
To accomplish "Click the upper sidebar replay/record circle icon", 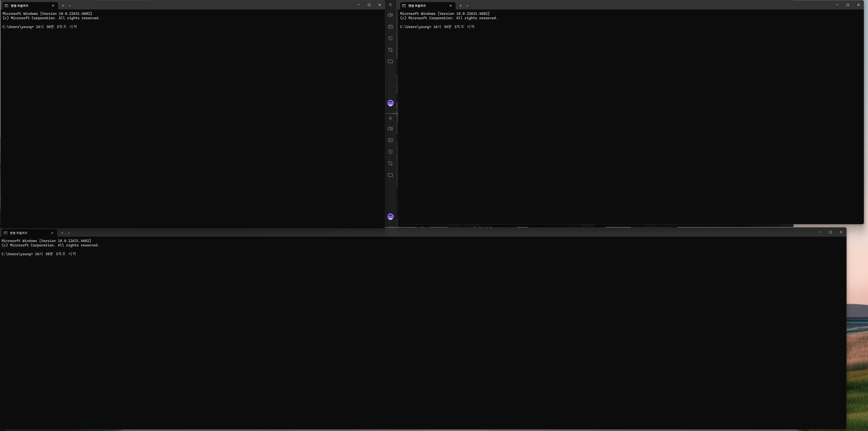I will 390,38.
